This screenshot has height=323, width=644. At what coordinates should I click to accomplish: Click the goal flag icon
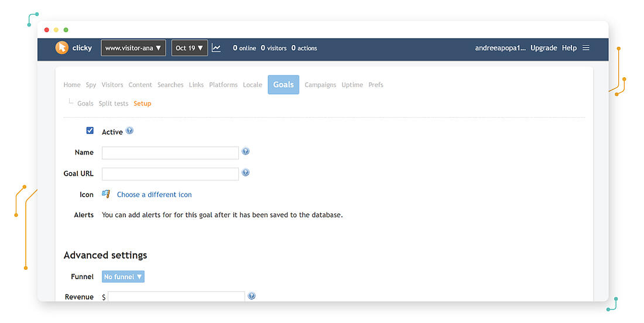106,194
